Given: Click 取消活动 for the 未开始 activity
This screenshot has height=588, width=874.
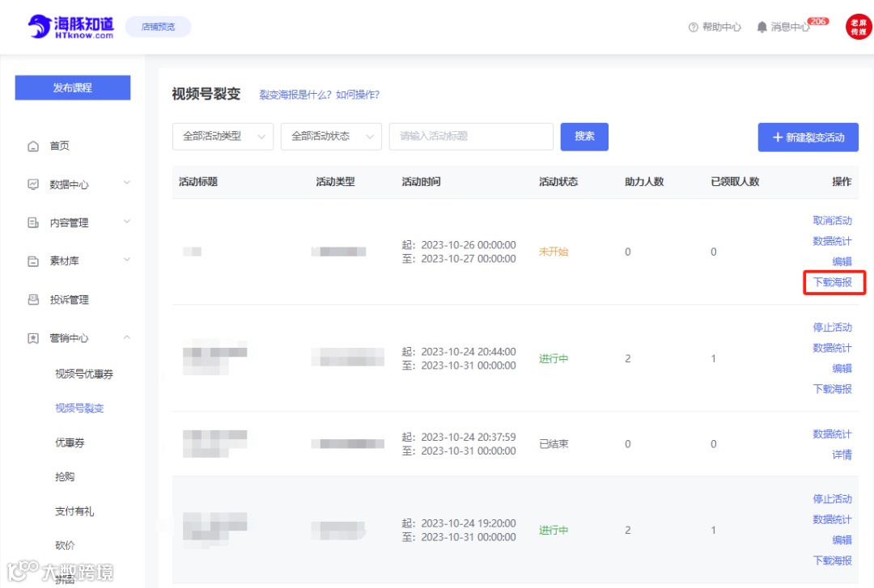Looking at the screenshot, I should tap(832, 221).
